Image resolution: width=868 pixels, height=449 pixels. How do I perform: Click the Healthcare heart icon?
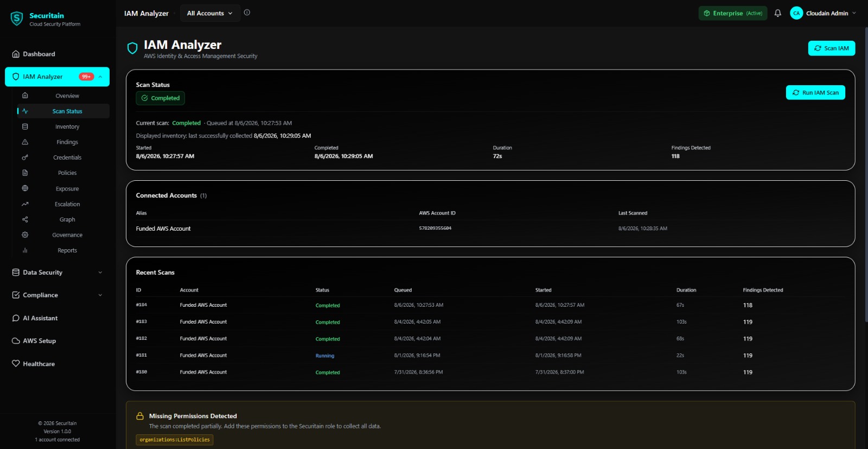16,364
